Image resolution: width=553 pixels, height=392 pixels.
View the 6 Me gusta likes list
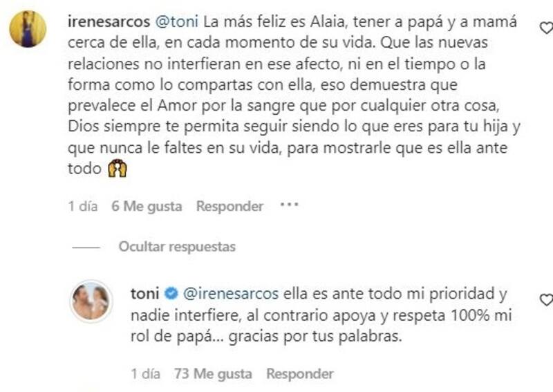click(x=147, y=206)
